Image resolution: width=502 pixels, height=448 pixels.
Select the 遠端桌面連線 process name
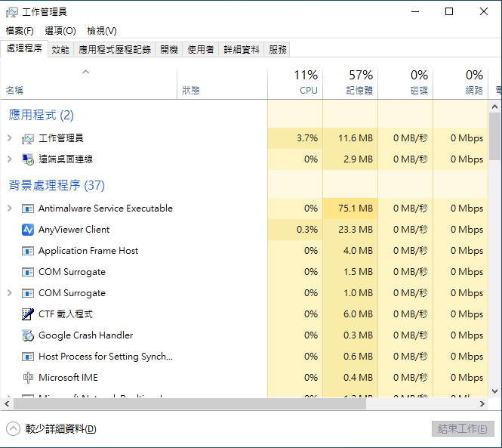point(66,159)
